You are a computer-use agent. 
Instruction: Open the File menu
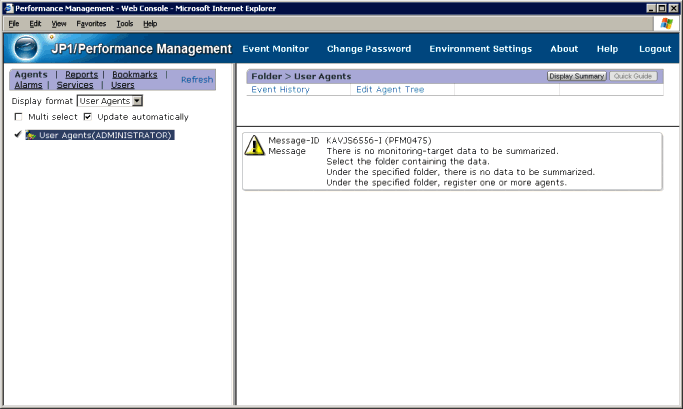(x=14, y=24)
